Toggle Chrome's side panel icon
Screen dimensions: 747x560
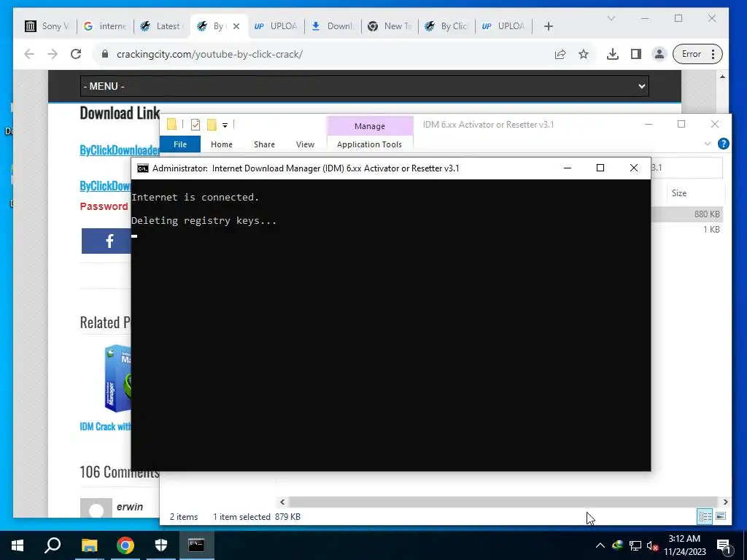(636, 54)
